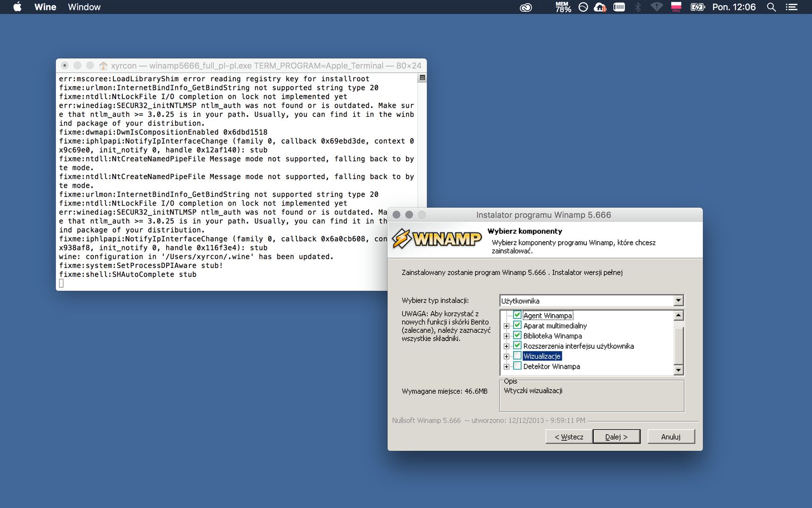Click component list scroll down arrow
The image size is (812, 508).
click(x=678, y=370)
